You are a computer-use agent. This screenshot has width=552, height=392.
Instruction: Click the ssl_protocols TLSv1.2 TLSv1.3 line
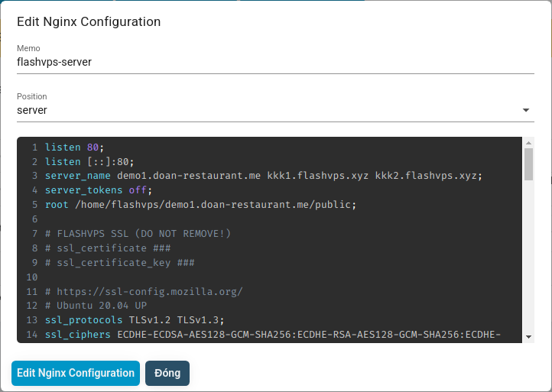pos(134,320)
